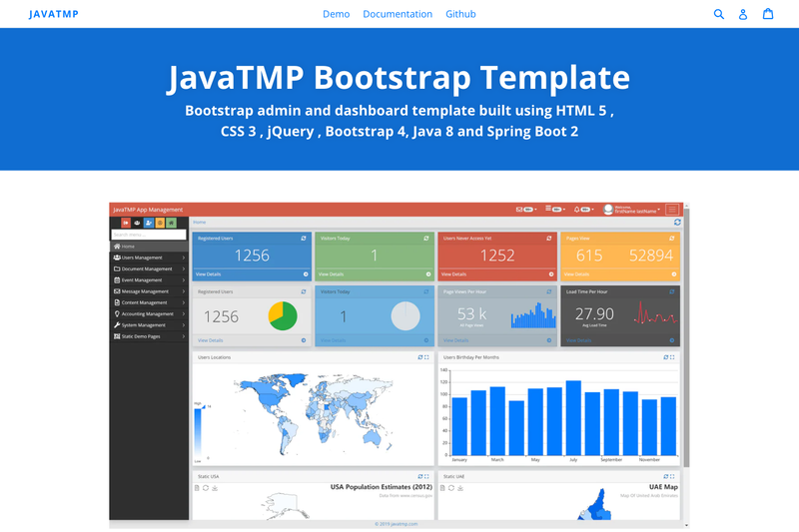Viewport: 799px width, 532px height.
Task: Refresh the green Visitors Today card
Action: pos(426,239)
